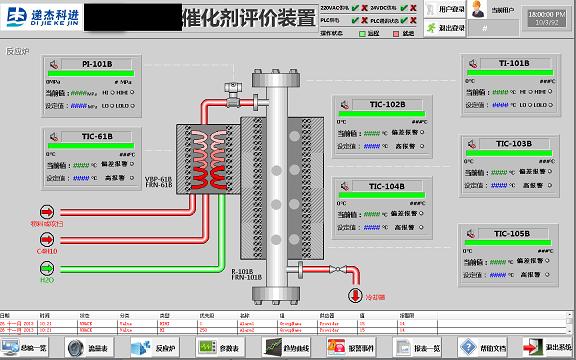The image size is (576, 360).
Task: Open the 趋势曲线 trend curve page
Action: 287,347
